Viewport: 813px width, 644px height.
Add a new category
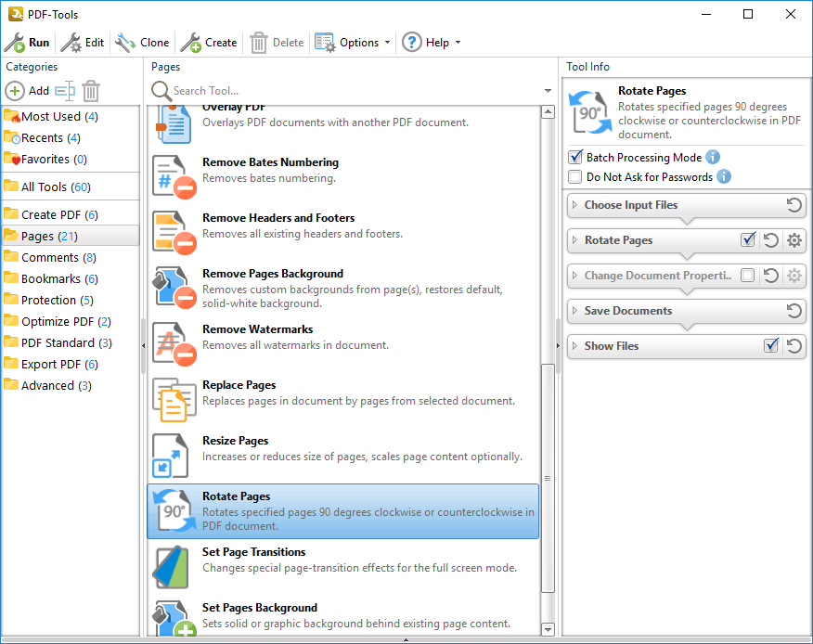[x=27, y=91]
